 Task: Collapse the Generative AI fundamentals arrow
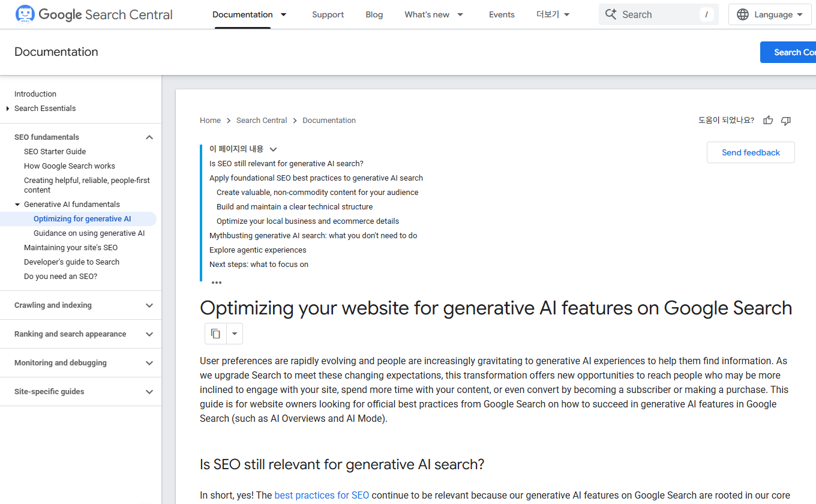pyautogui.click(x=17, y=205)
